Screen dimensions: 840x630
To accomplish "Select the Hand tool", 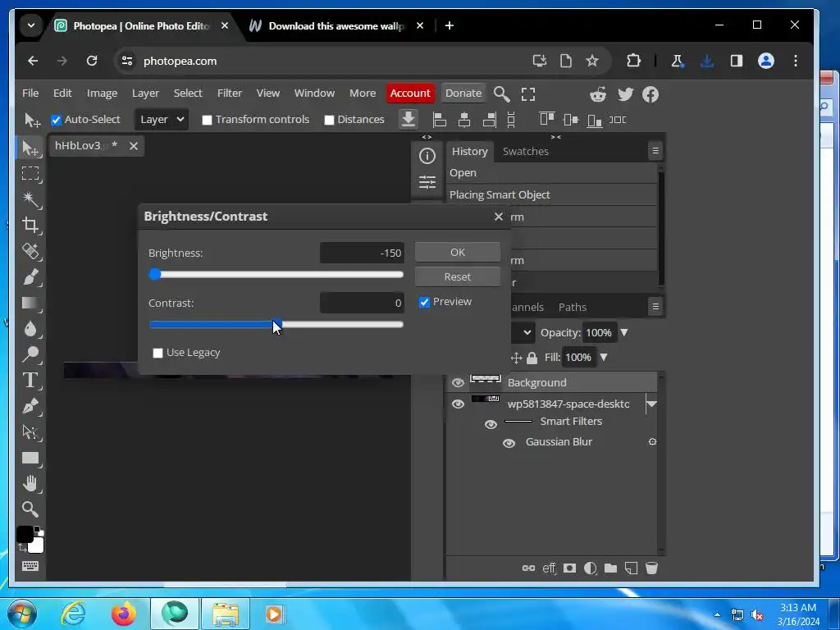I will pyautogui.click(x=30, y=483).
